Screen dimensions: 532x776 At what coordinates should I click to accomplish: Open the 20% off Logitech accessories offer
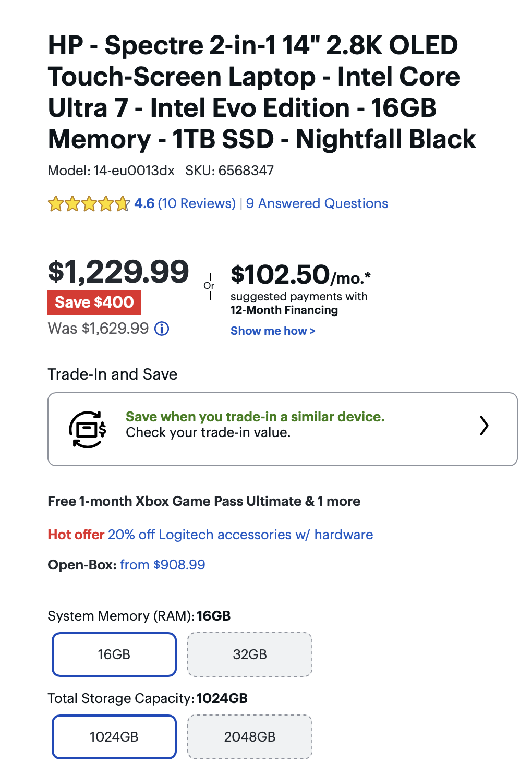tap(240, 535)
